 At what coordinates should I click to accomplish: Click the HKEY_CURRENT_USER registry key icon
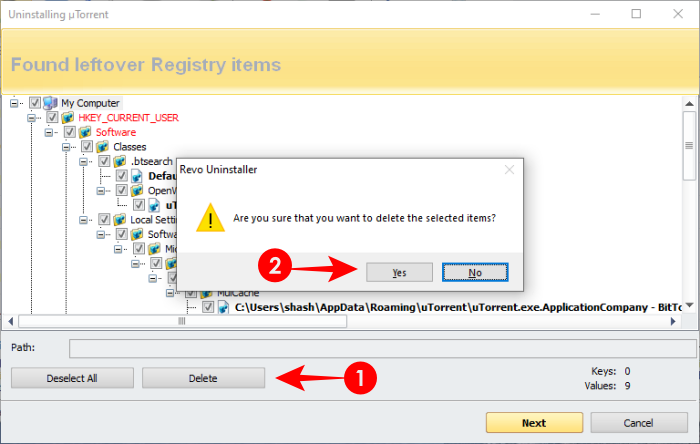[x=67, y=118]
